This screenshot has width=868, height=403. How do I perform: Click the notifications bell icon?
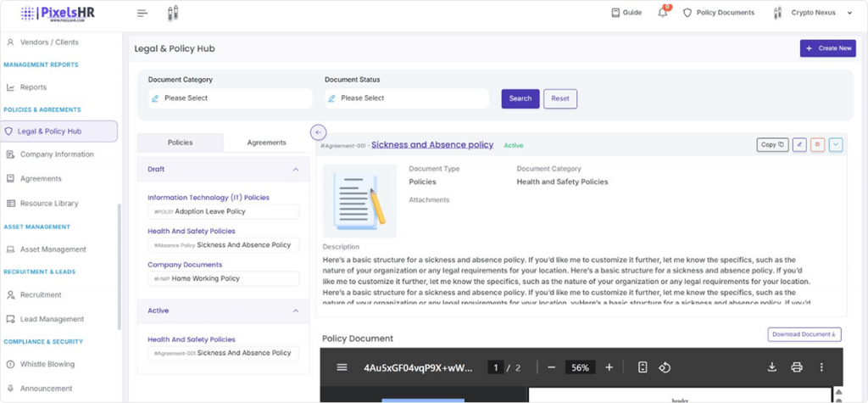[x=663, y=13]
